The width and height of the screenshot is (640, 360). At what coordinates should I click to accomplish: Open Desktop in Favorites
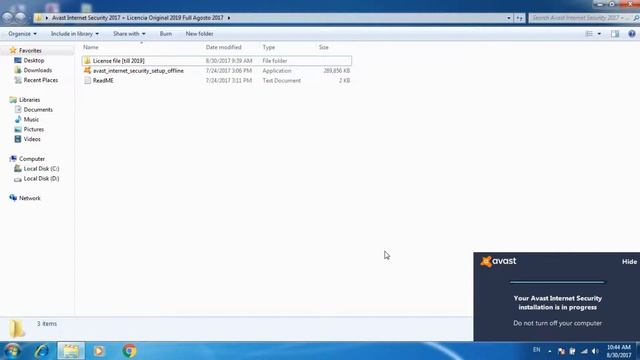pos(33,60)
